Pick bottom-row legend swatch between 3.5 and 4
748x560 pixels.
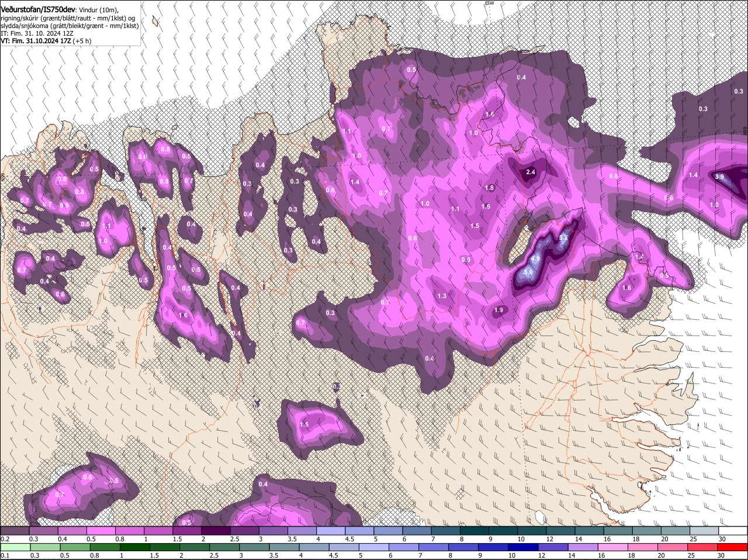click(x=286, y=547)
